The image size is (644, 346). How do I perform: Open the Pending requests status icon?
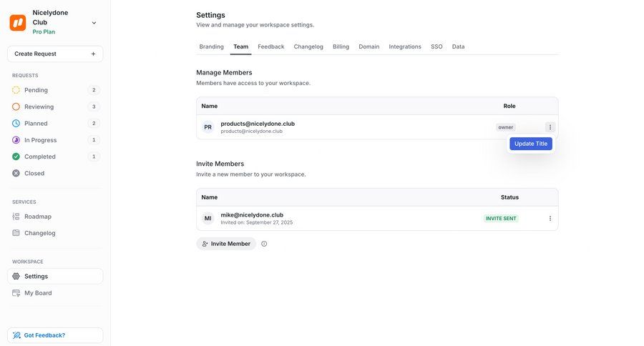tap(16, 90)
